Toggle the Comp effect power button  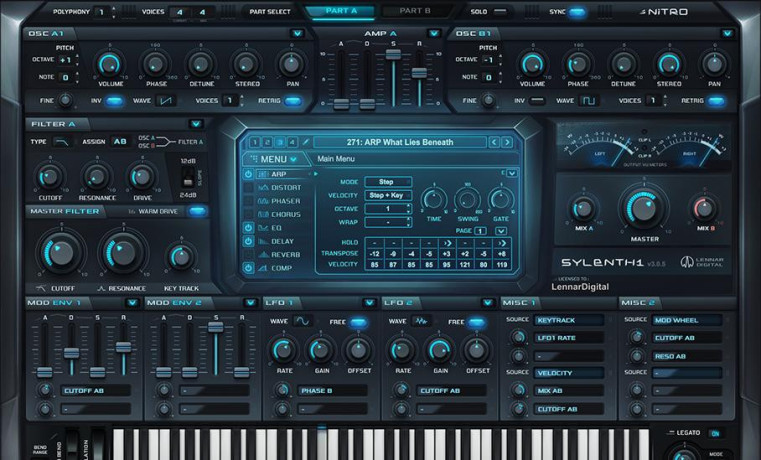(248, 268)
